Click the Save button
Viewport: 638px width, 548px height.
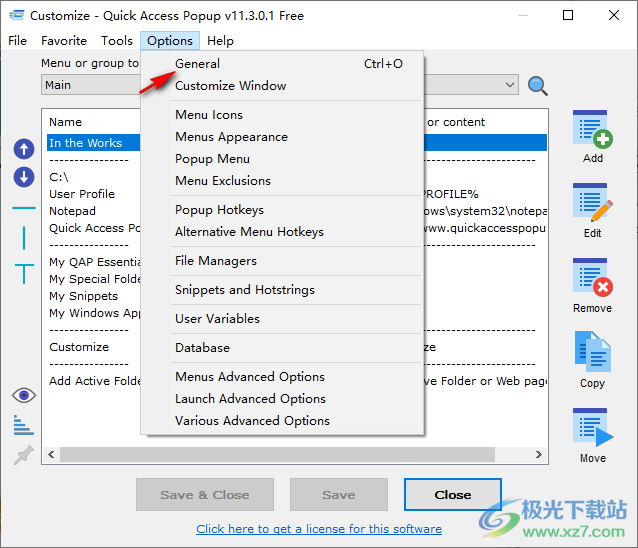(339, 494)
